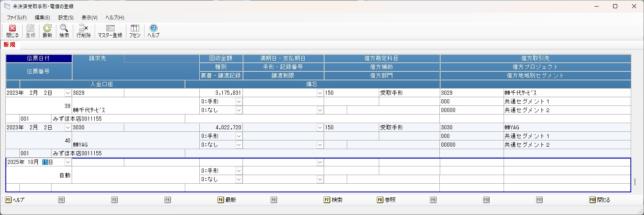Expand 0:手形 type dropdown in the new row
Image resolution: width=644 pixels, height=215 pixels.
click(x=239, y=171)
